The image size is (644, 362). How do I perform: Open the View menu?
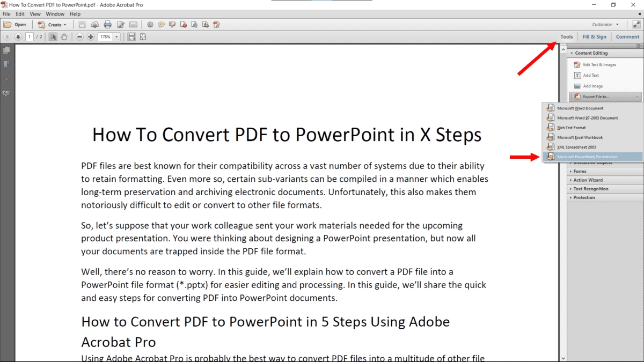35,14
